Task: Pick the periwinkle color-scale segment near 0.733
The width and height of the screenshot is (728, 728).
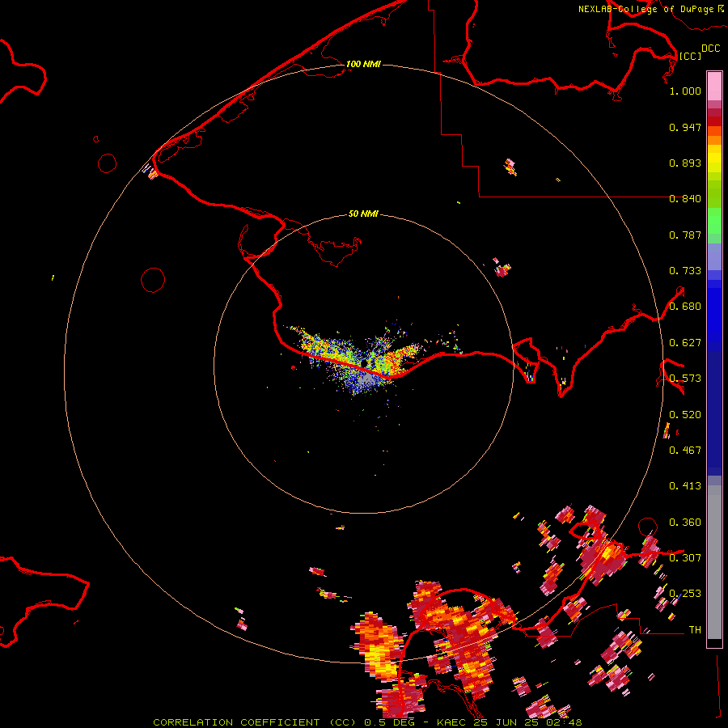Action: [x=714, y=257]
